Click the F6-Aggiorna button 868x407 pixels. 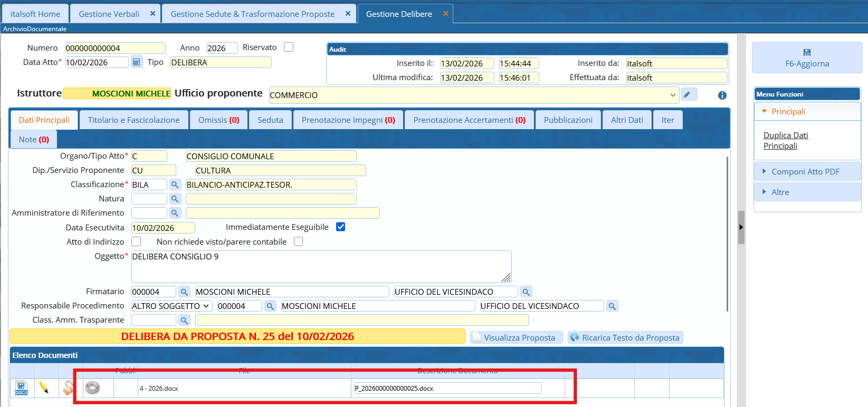pos(807,58)
